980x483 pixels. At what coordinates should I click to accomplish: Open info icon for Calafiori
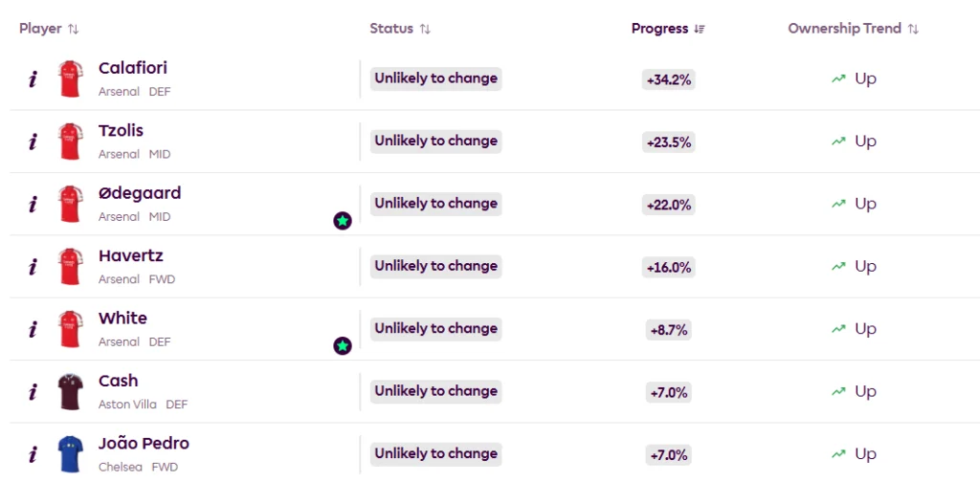pyautogui.click(x=33, y=79)
